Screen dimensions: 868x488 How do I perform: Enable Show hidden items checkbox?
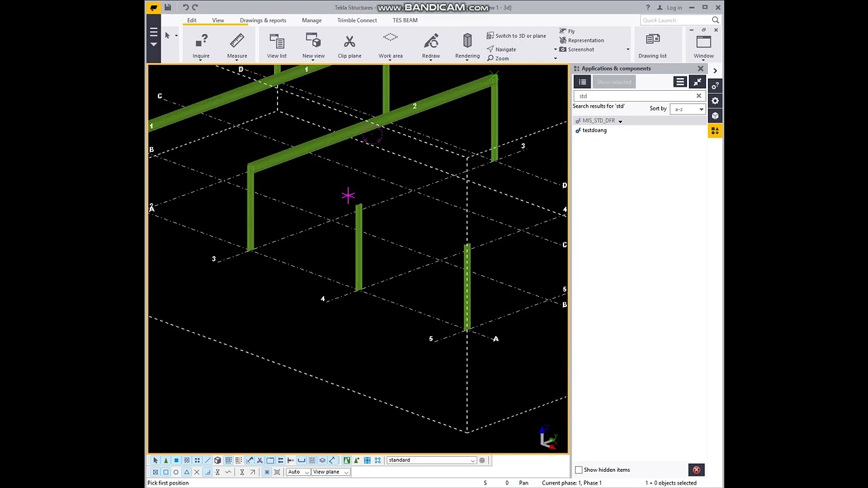point(578,470)
